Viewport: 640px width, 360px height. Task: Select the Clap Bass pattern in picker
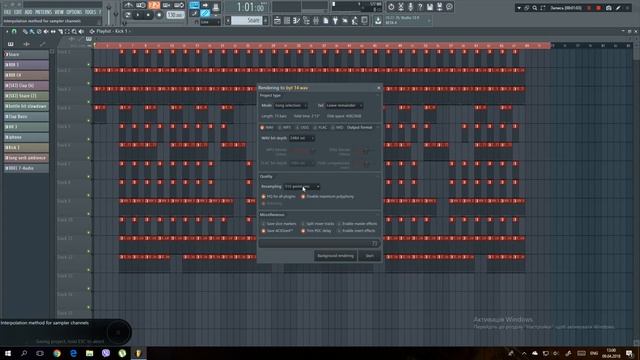[x=26, y=116]
